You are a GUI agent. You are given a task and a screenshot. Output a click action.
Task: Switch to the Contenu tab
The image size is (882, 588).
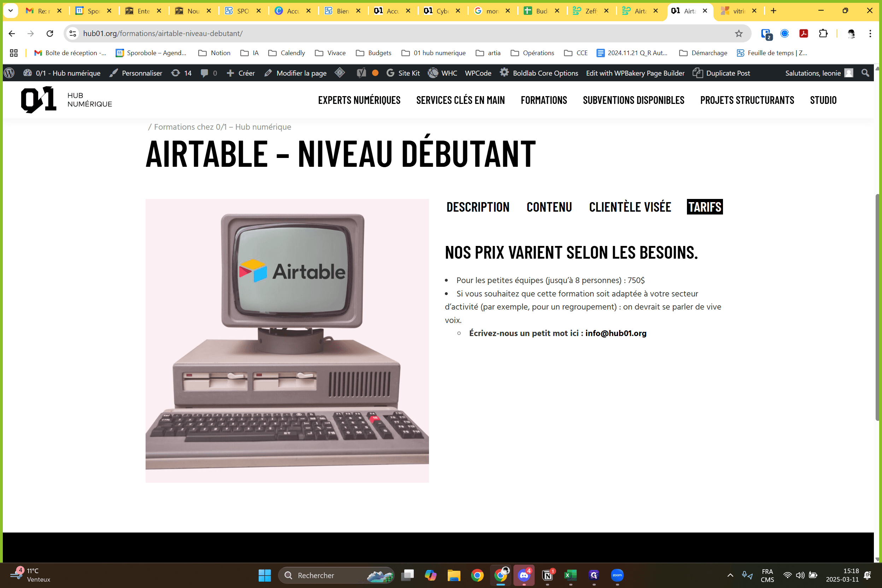(x=549, y=207)
